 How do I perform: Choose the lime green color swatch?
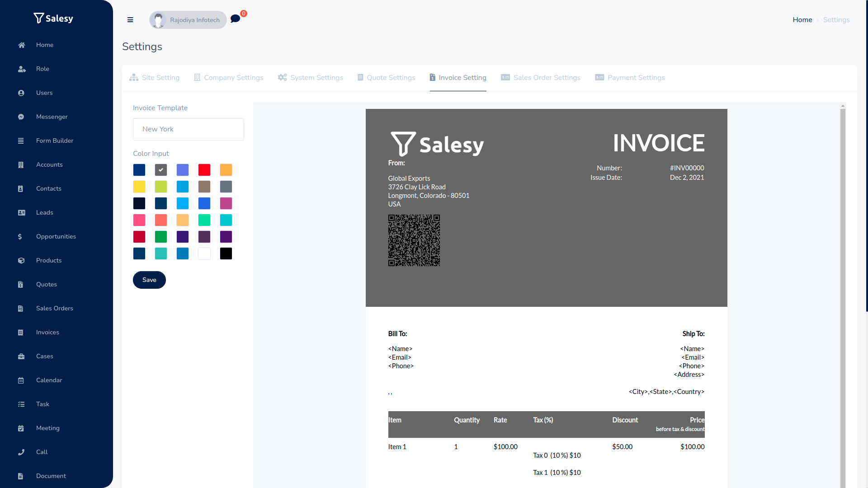(x=161, y=187)
